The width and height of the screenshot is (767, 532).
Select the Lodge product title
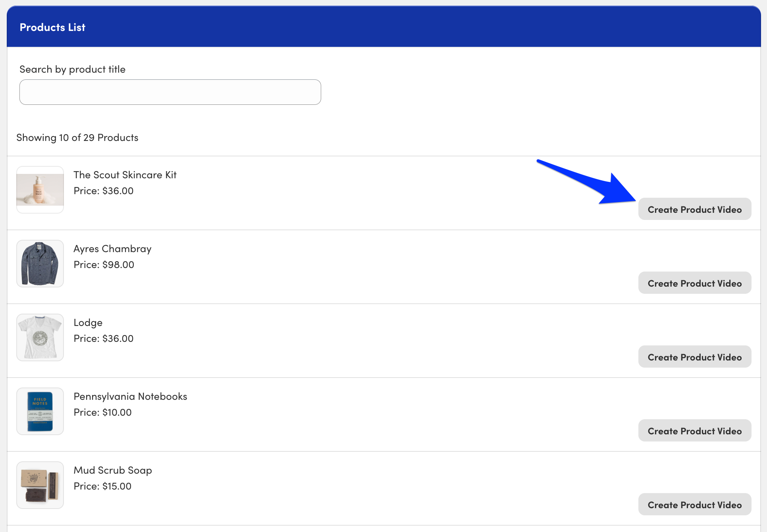pos(88,322)
